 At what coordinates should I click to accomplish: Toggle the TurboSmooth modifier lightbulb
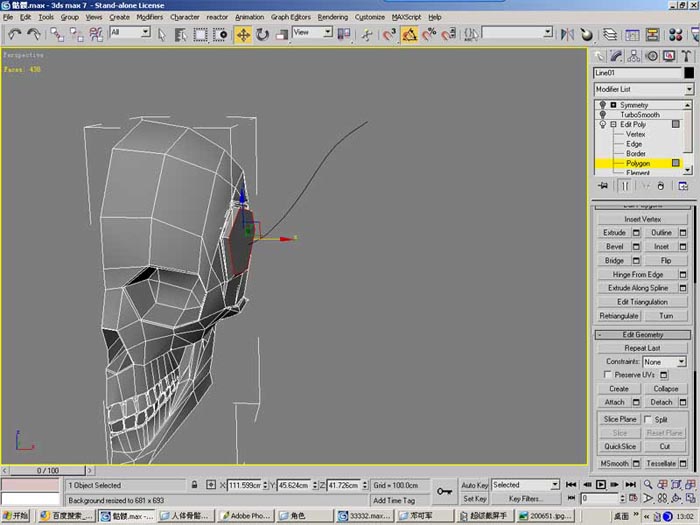tap(602, 115)
